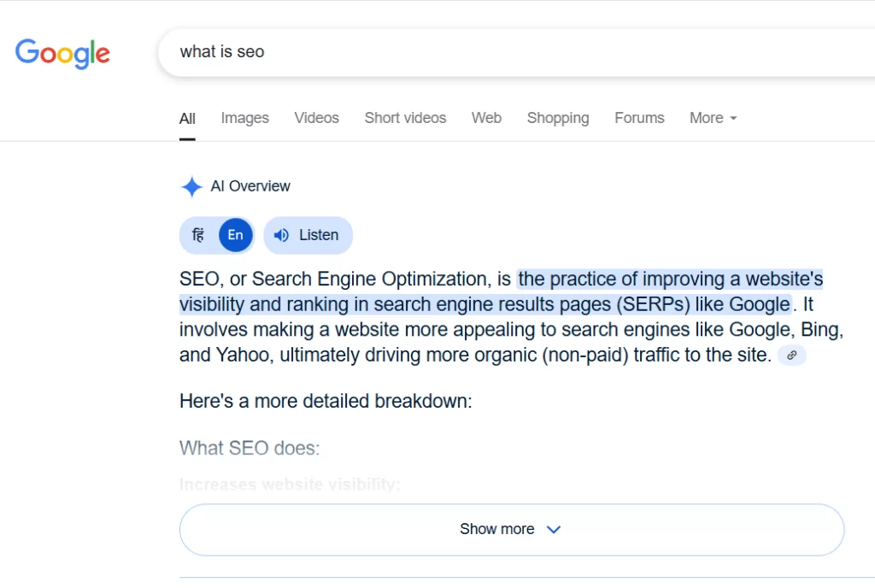The width and height of the screenshot is (875, 588).
Task: Click the speaker icon beside Listen
Action: point(281,235)
